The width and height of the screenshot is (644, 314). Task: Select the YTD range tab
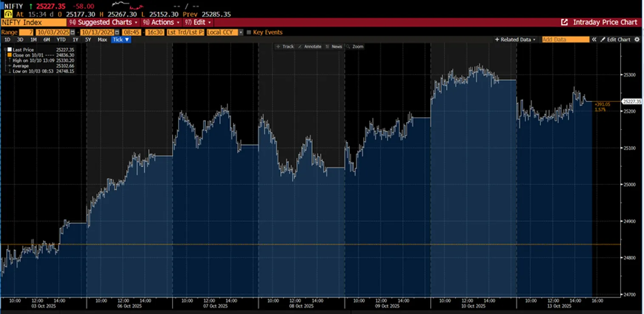tap(61, 40)
